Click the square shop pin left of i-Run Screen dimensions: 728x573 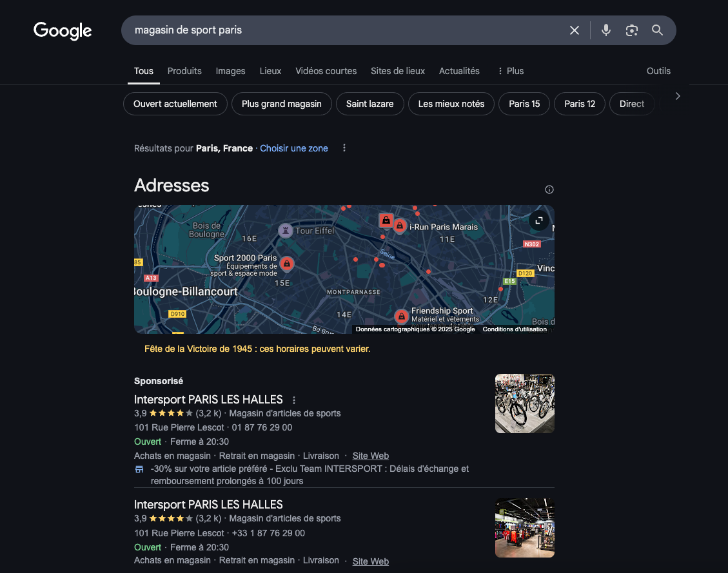(386, 220)
